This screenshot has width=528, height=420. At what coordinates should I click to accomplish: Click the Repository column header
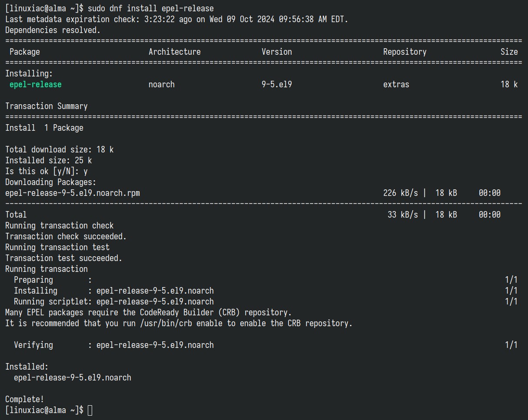click(405, 52)
